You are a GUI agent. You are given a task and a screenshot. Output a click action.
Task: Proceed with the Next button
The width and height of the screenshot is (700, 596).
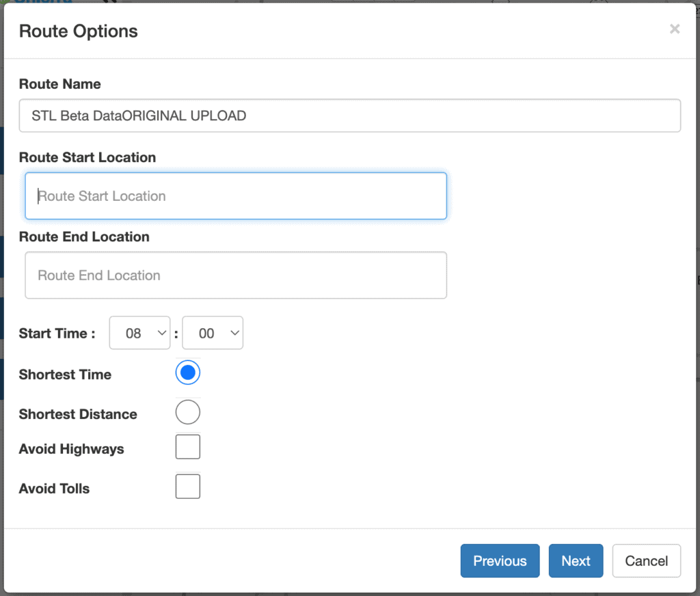(x=576, y=560)
